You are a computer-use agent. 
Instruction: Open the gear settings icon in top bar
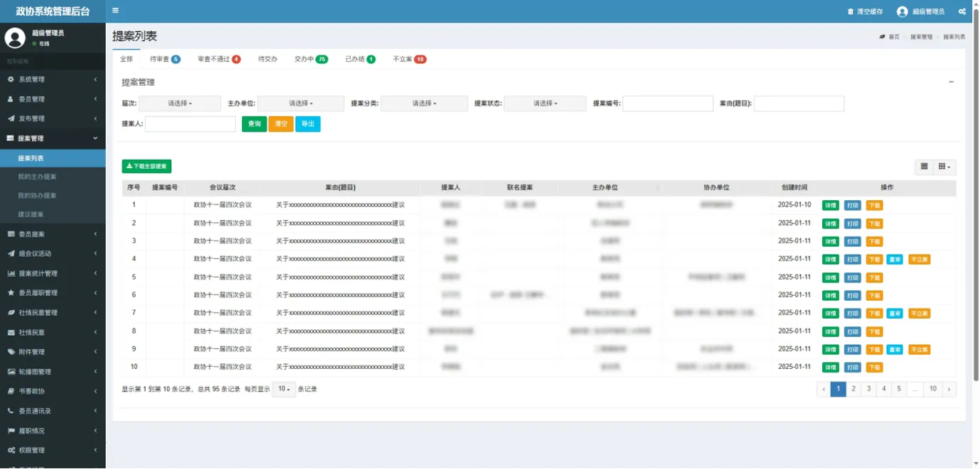(962, 11)
